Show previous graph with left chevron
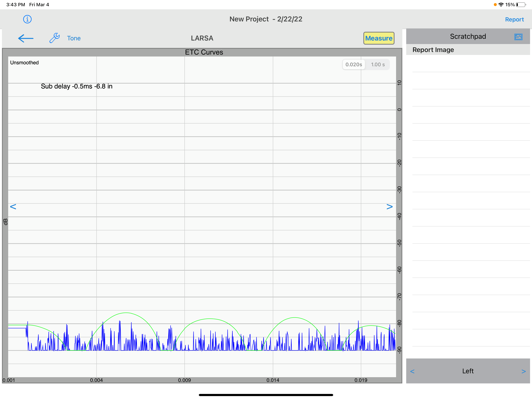The image size is (532, 399). (x=13, y=207)
